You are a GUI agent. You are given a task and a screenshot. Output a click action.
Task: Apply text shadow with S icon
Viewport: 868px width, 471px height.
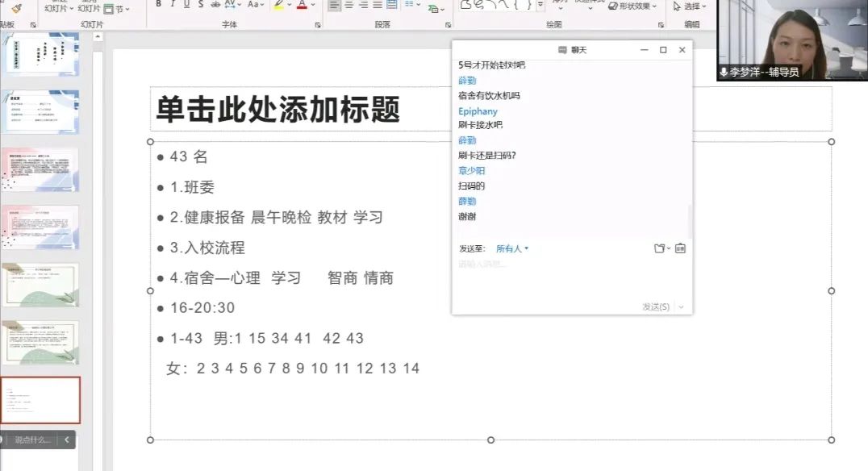tap(202, 5)
